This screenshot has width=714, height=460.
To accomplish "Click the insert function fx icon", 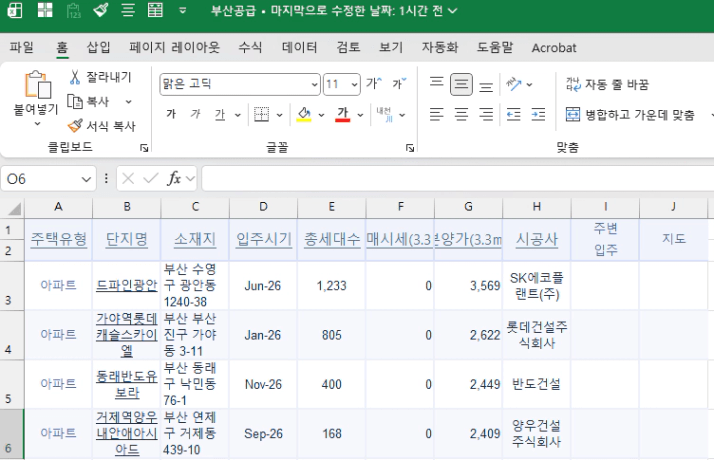I will [174, 179].
